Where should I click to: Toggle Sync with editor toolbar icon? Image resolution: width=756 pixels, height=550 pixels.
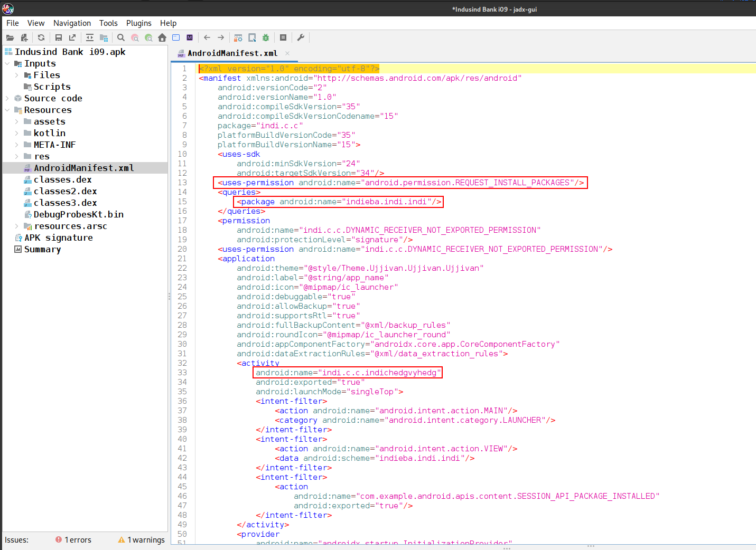(x=90, y=37)
